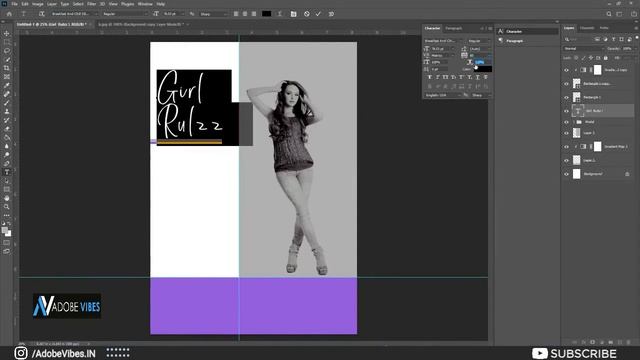This screenshot has width=640, height=360.
Task: Select the Lasso tool
Action: [x=7, y=51]
